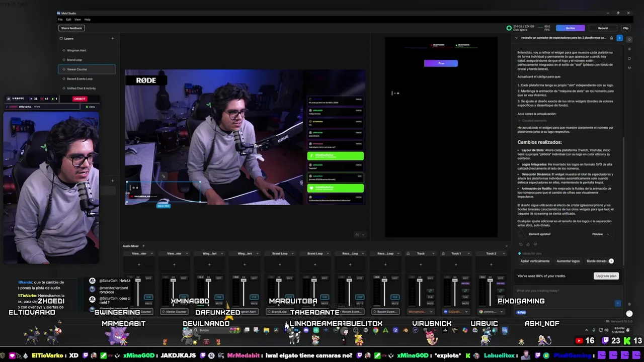Mute the Track 1 channel
Viewport: 644px width, 362px height.
coord(465,303)
